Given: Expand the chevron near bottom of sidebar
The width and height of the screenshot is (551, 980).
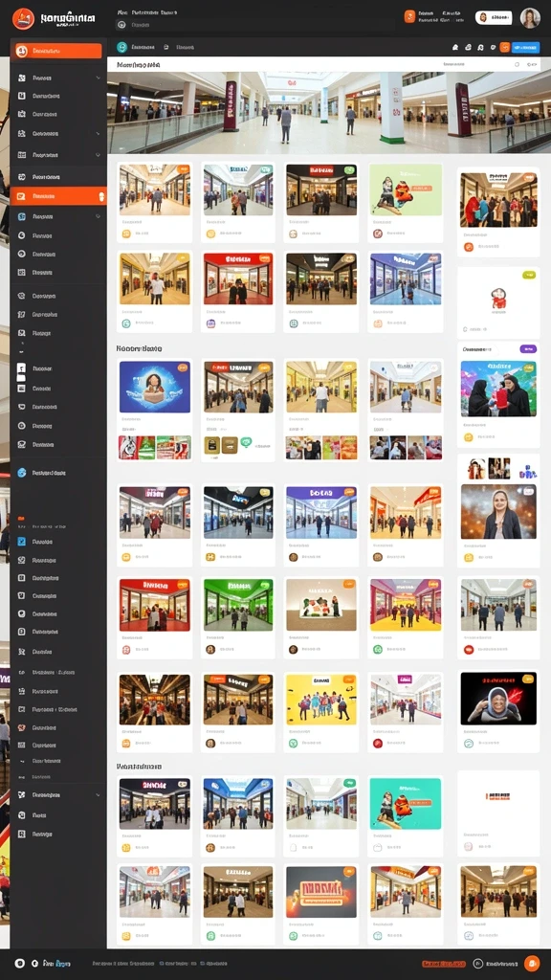Looking at the screenshot, I should (99, 795).
